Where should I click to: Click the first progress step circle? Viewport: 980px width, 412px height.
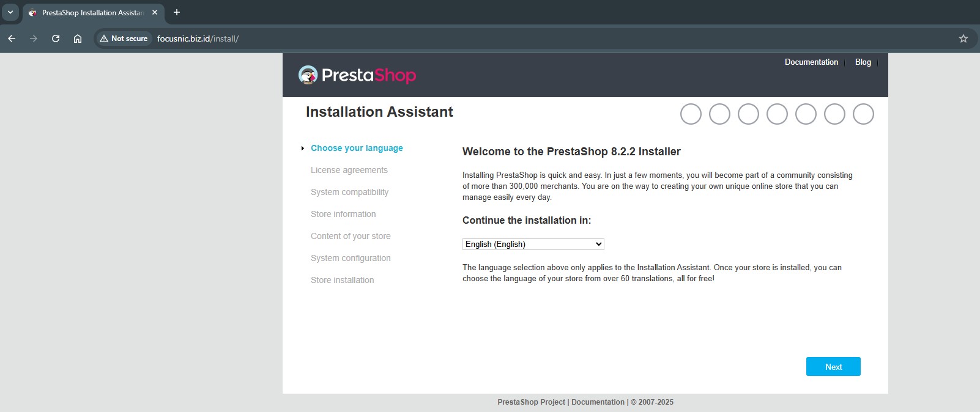[x=691, y=114]
